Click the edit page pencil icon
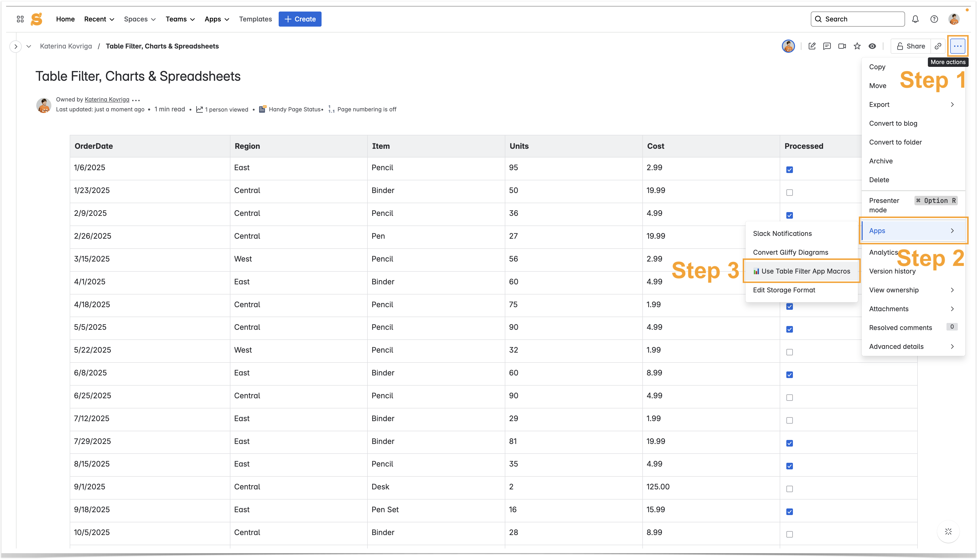979x560 pixels. coord(812,46)
